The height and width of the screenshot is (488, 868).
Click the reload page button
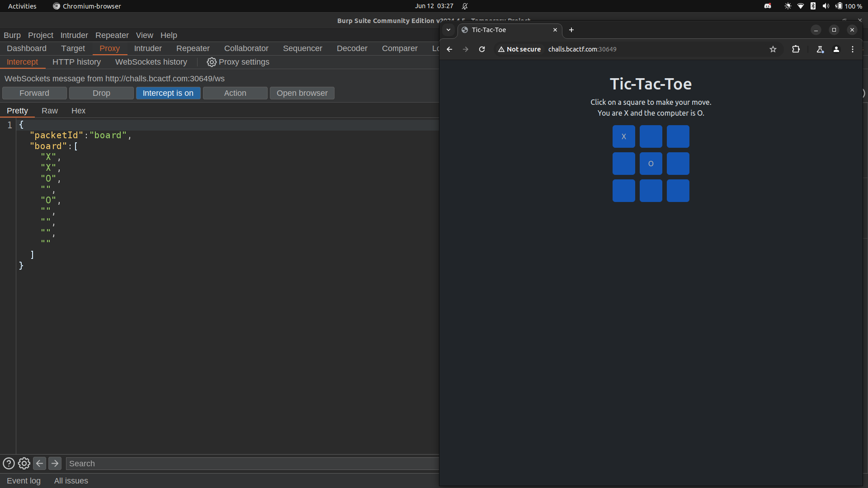481,49
